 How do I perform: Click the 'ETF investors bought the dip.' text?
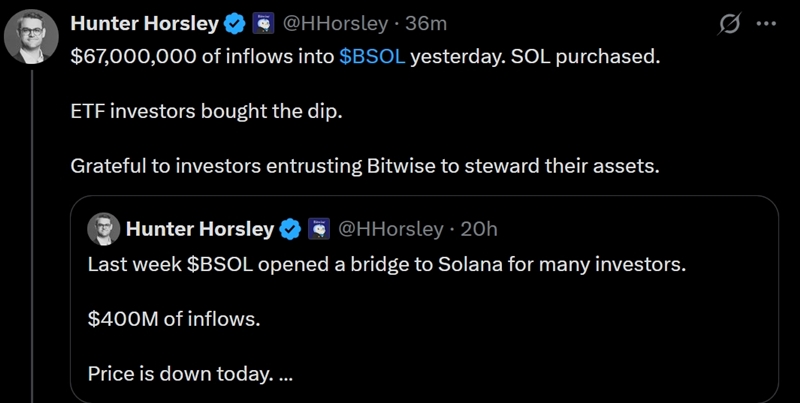pos(206,111)
